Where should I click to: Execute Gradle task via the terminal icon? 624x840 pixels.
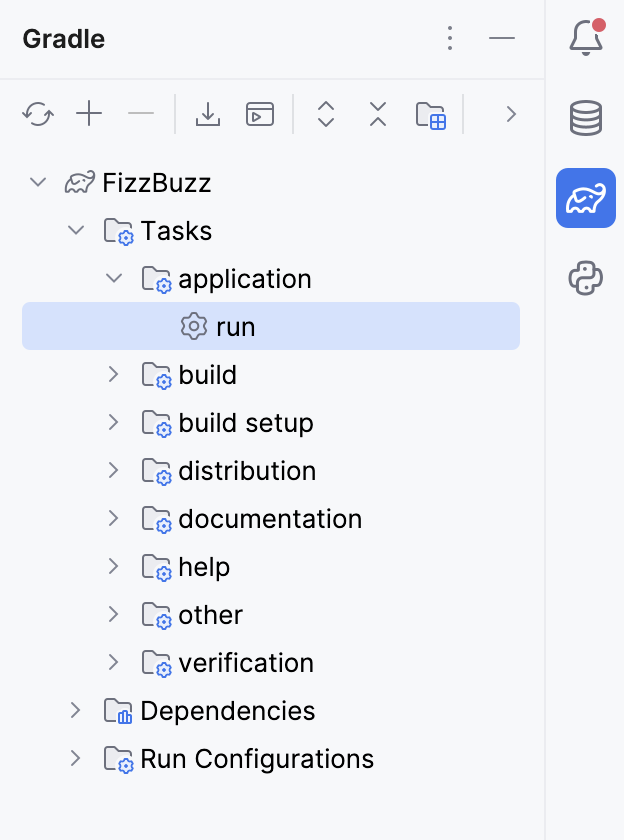point(259,114)
